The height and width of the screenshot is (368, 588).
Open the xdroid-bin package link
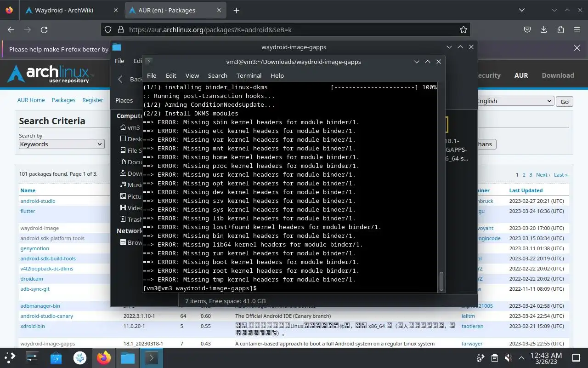tap(33, 326)
